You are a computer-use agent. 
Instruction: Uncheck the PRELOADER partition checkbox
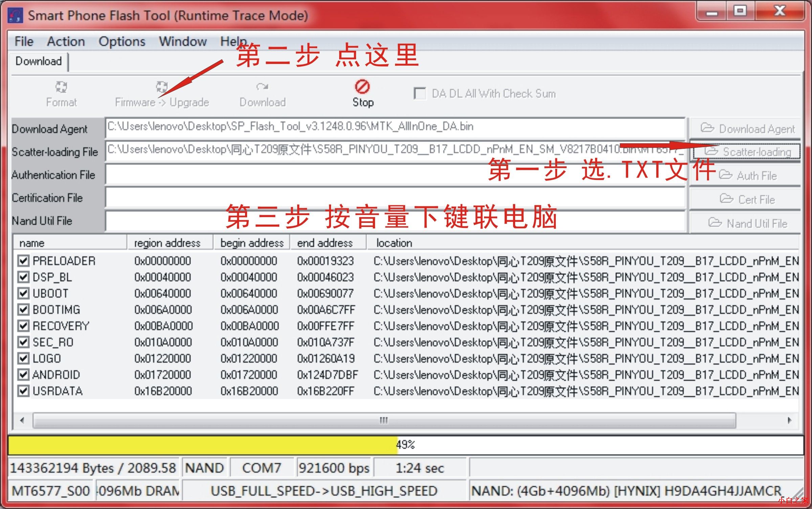[23, 261]
